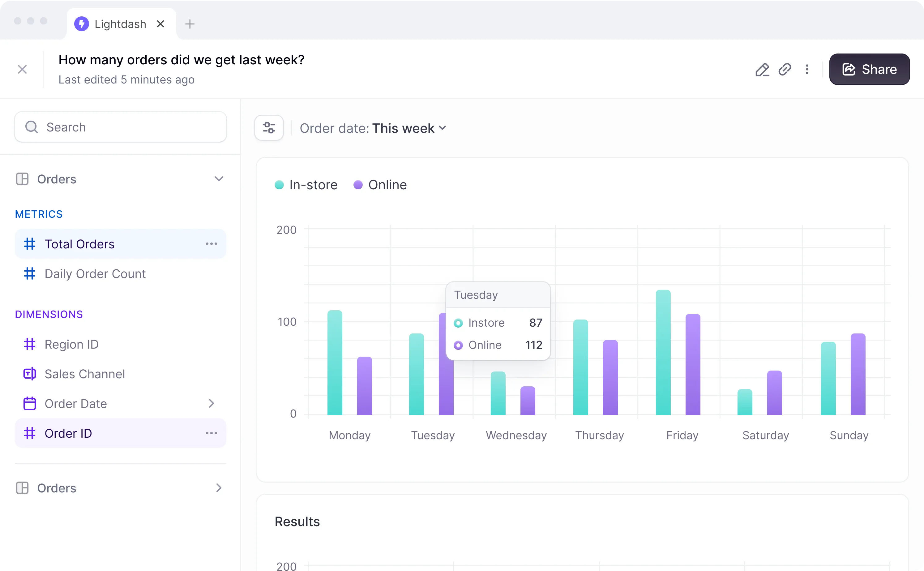Screen dimensions: 924x571
Task: Open Total Orders ellipsis options
Action: click(212, 244)
